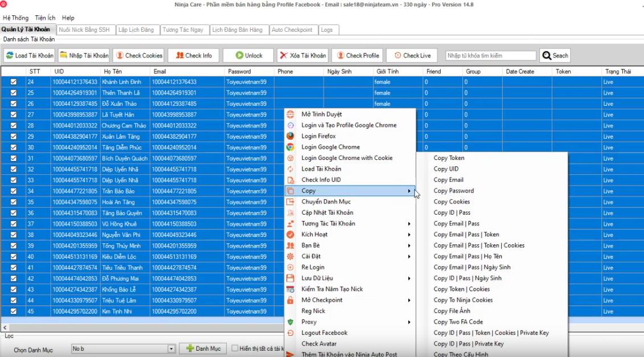Viewport: 644px width, 357px height.
Task: Click the Lưu Dữ Liệu save icon
Action: 290,278
